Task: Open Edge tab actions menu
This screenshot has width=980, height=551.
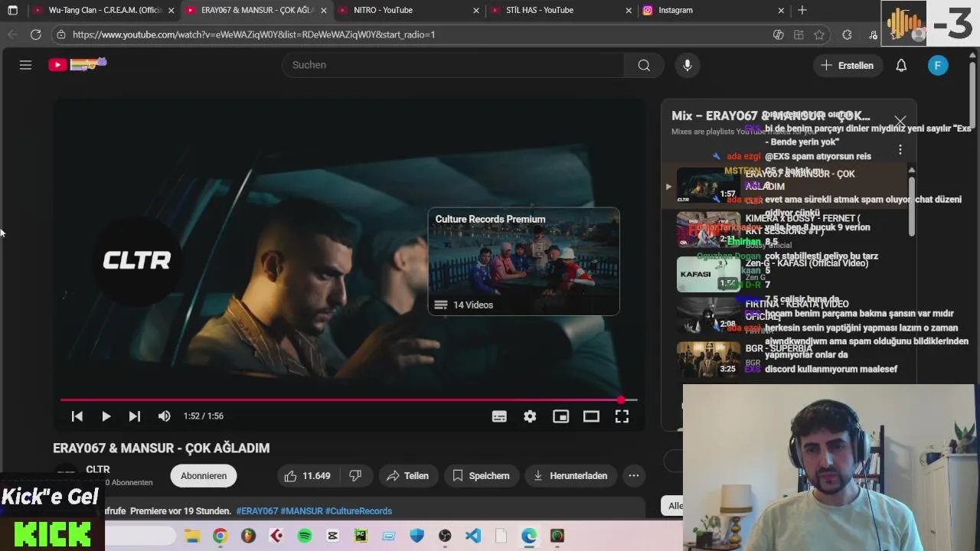Action: tap(12, 10)
